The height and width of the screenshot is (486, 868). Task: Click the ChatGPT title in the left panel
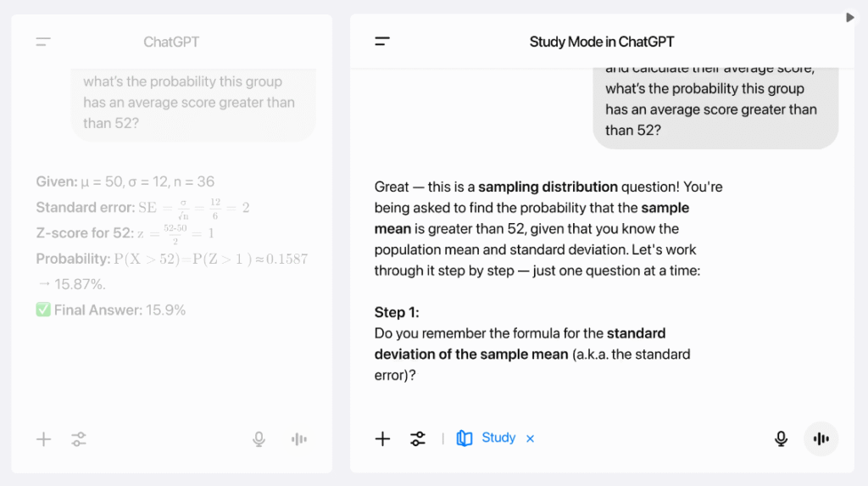pyautogui.click(x=171, y=42)
